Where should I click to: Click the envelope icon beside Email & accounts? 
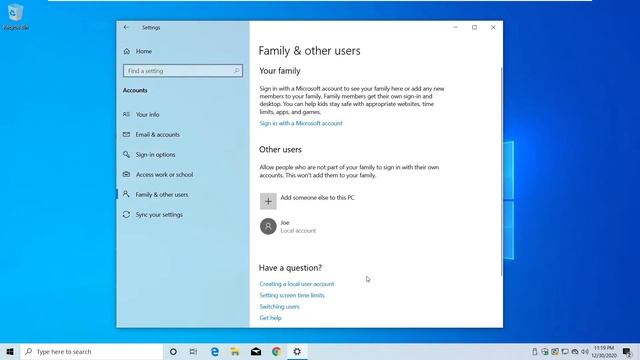click(x=127, y=134)
